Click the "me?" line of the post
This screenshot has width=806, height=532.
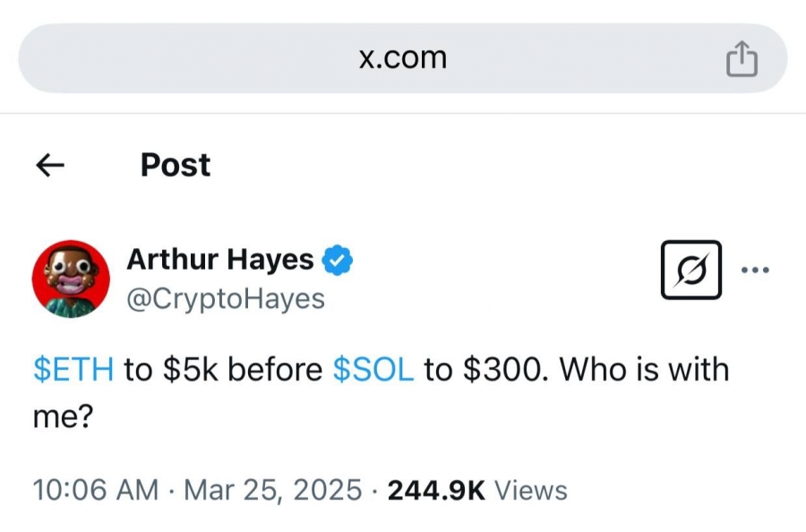[64, 416]
